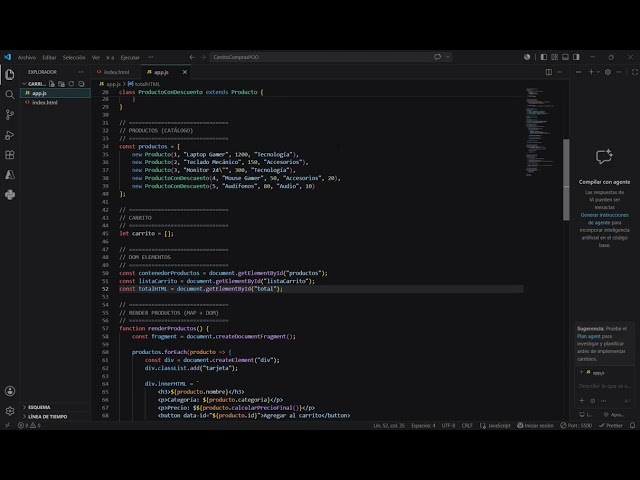The height and width of the screenshot is (480, 640).
Task: Click Prettier in status bar
Action: (611, 425)
